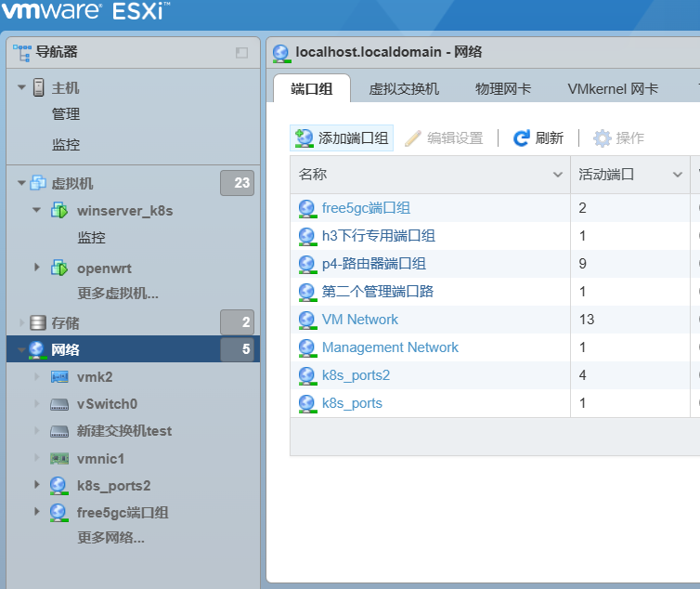Open the Active ports column dropdown

pyautogui.click(x=677, y=175)
